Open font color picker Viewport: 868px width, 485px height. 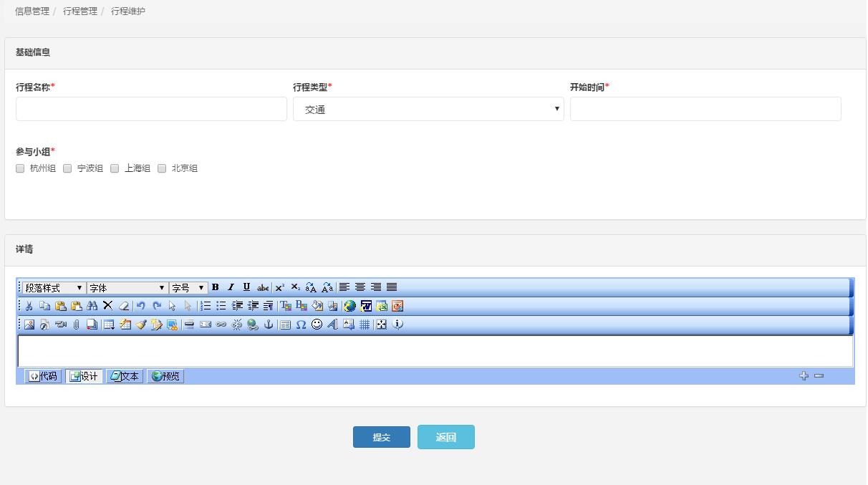click(x=286, y=306)
